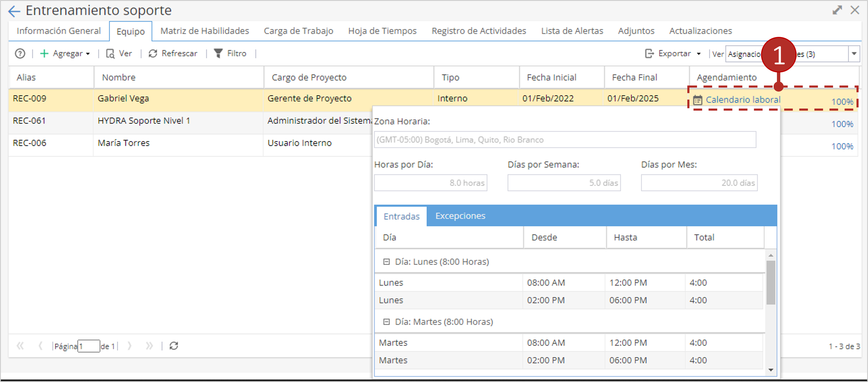The image size is (868, 382).
Task: Click the Exportar arrow icon
Action: (x=649, y=53)
